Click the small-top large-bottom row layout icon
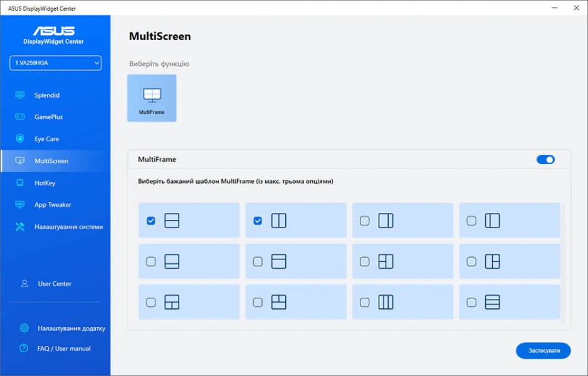 click(x=278, y=261)
